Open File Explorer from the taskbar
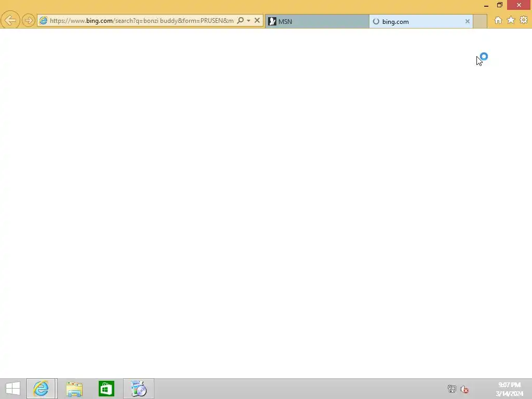The height and width of the screenshot is (399, 532). click(x=74, y=389)
